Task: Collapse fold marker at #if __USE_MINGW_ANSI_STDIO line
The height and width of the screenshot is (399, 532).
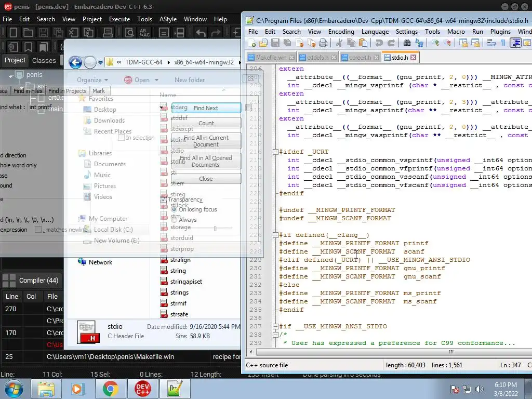Action: coord(275,326)
